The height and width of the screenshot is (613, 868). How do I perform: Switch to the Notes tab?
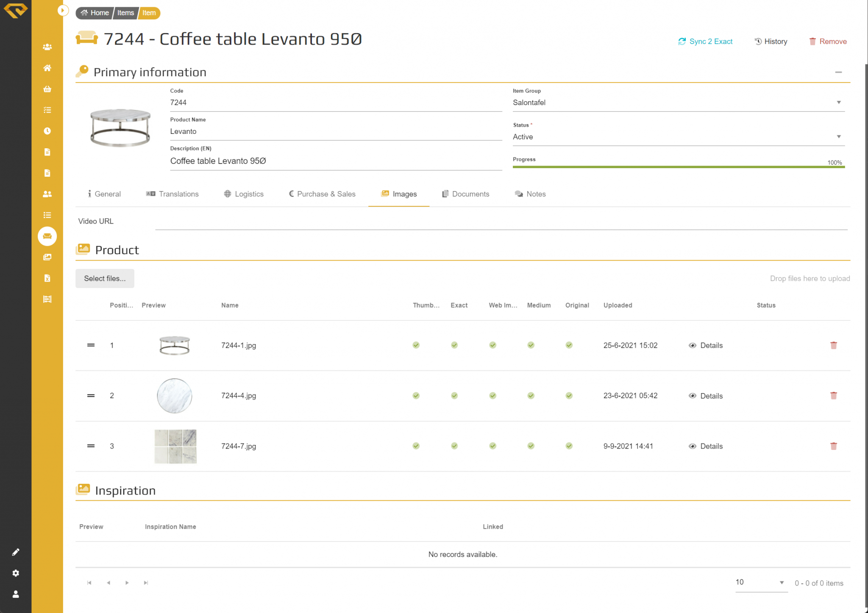pyautogui.click(x=530, y=194)
